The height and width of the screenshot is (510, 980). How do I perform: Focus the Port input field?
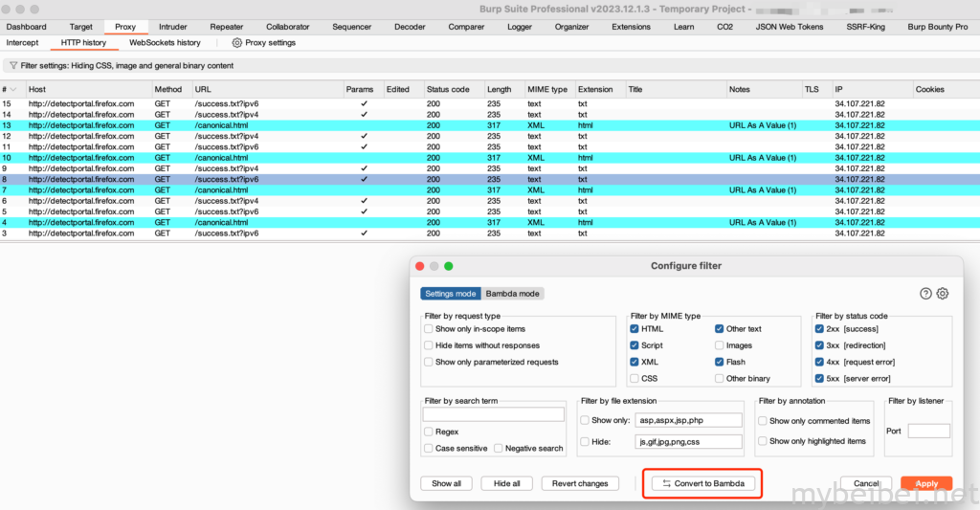[x=928, y=431]
